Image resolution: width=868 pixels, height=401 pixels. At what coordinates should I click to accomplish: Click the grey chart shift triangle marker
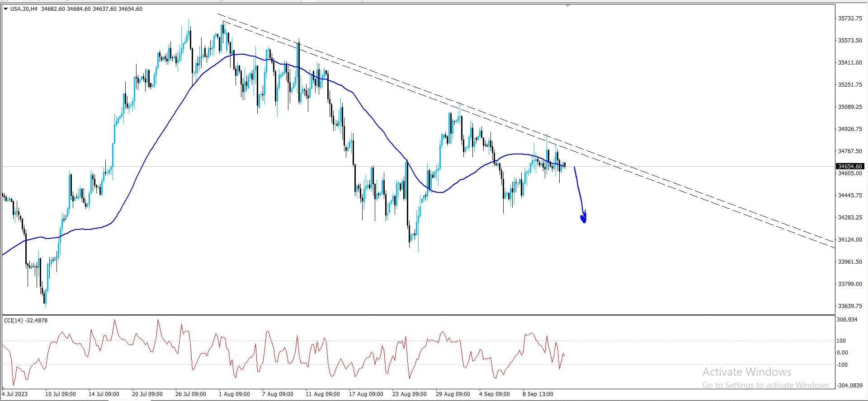click(x=567, y=6)
